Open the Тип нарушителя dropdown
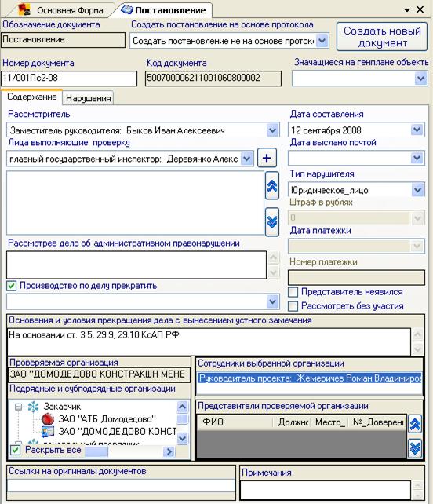Screen dimensions: 433x504 417,190
